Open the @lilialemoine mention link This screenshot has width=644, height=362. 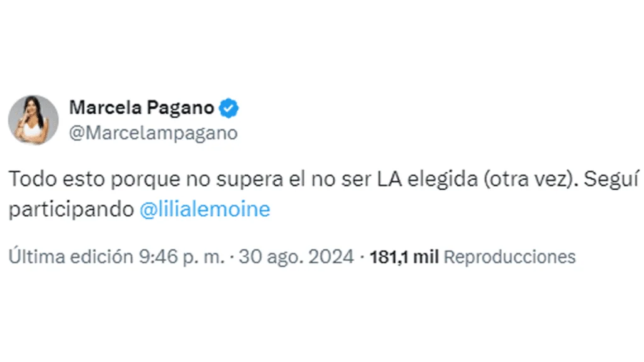(204, 209)
